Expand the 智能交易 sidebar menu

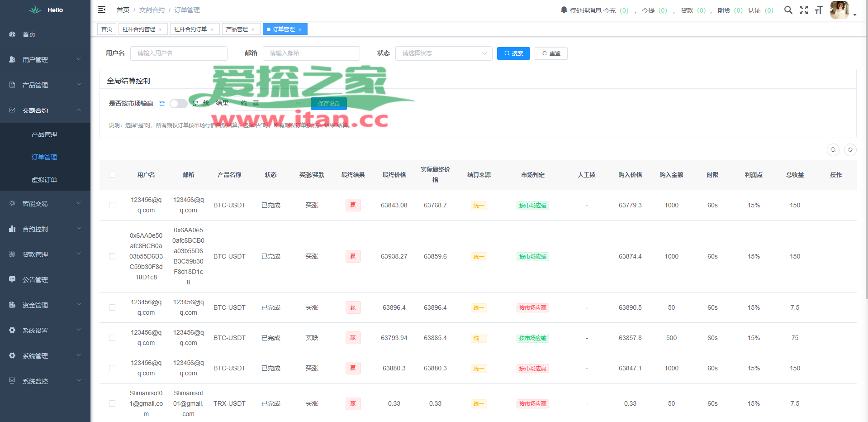click(45, 203)
